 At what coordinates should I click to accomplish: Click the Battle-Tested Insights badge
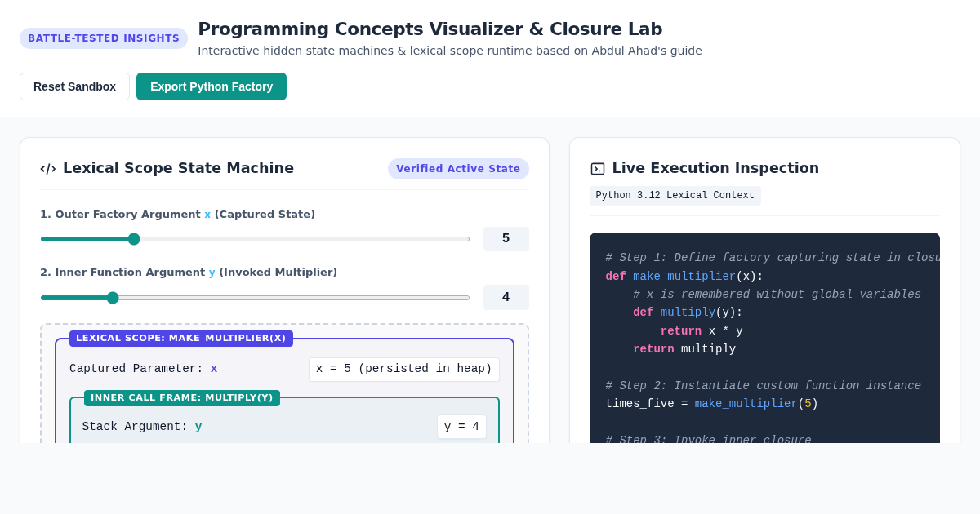pos(104,38)
